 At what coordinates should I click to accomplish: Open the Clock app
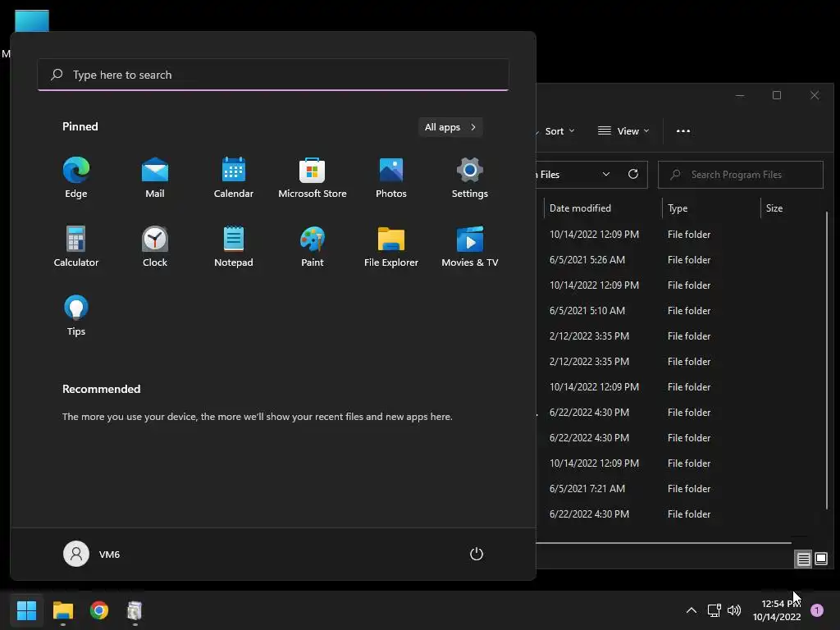click(x=155, y=247)
